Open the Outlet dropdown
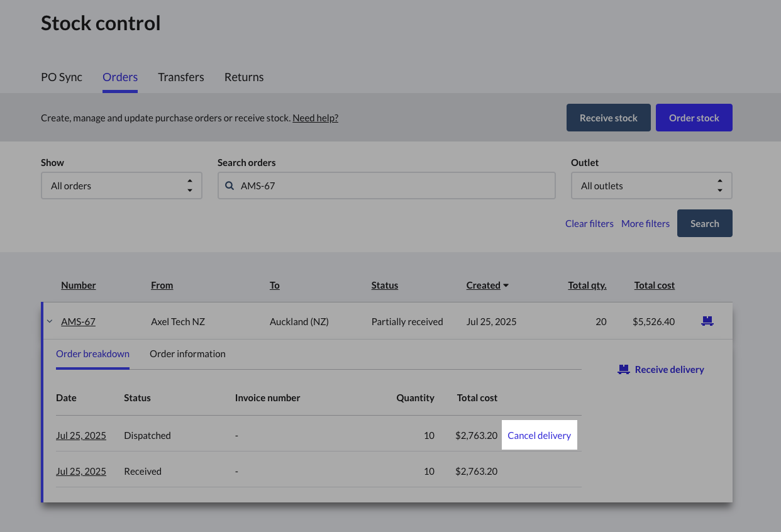The height and width of the screenshot is (532, 781). pyautogui.click(x=651, y=186)
